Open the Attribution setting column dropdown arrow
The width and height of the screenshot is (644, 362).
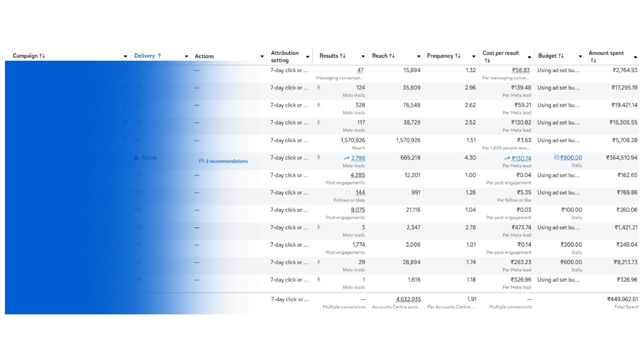point(308,57)
